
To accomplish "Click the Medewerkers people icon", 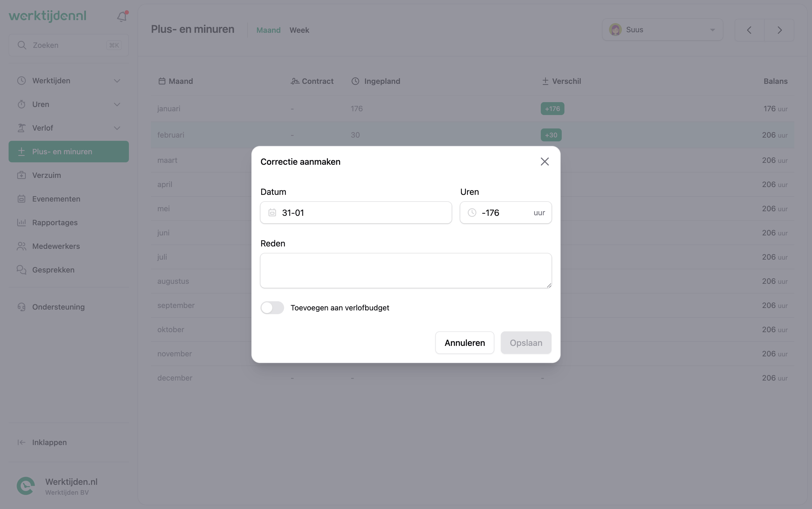I will click(x=21, y=246).
